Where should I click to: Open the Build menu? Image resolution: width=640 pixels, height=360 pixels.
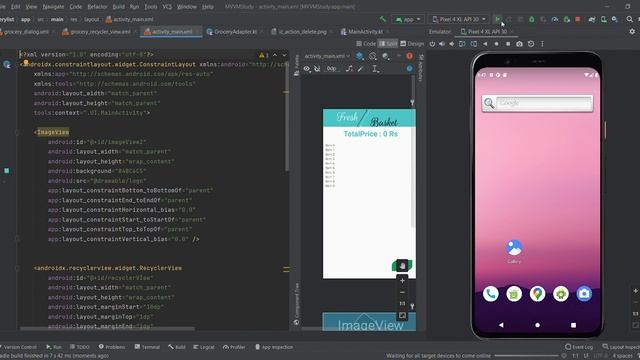pyautogui.click(x=118, y=7)
